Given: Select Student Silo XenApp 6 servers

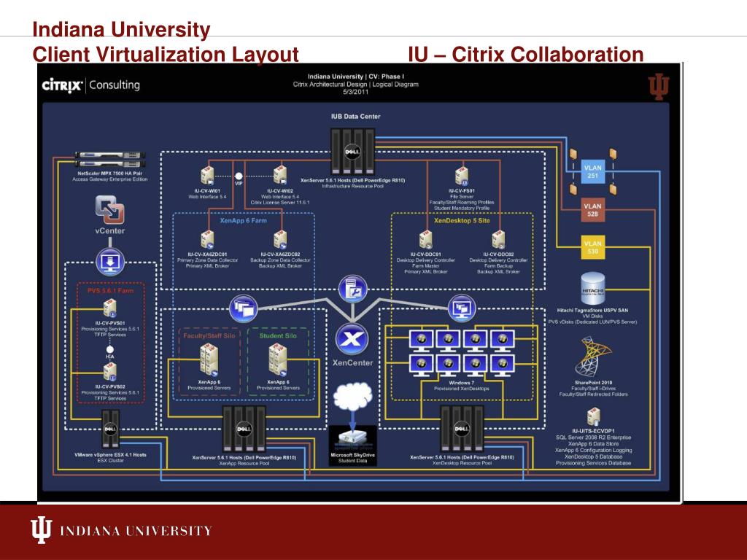Looking at the screenshot, I should (278, 360).
